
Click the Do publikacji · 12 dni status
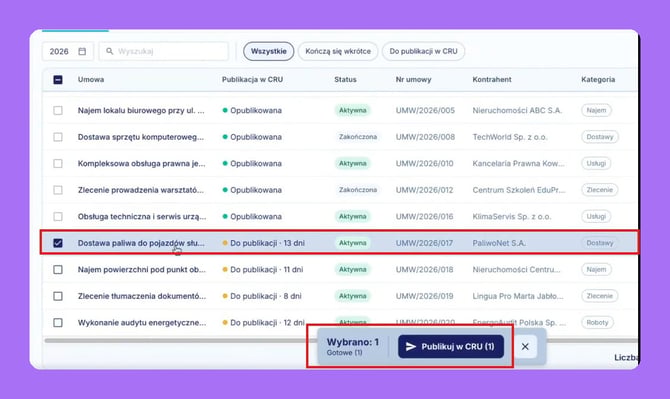[264, 323]
